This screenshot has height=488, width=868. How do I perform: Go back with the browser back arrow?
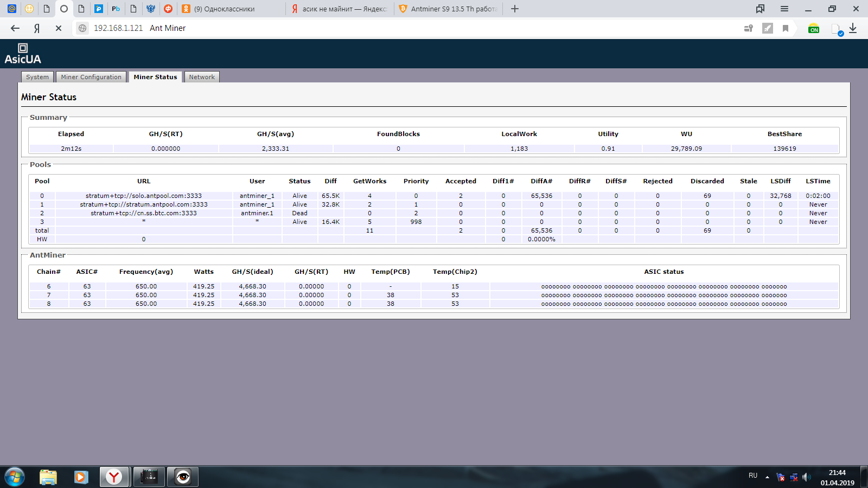tap(15, 28)
